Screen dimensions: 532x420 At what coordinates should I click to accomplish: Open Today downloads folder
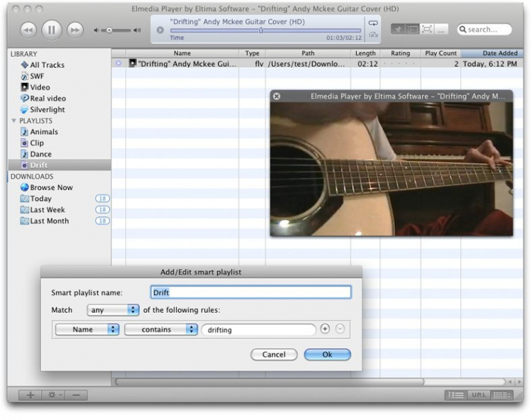[40, 199]
